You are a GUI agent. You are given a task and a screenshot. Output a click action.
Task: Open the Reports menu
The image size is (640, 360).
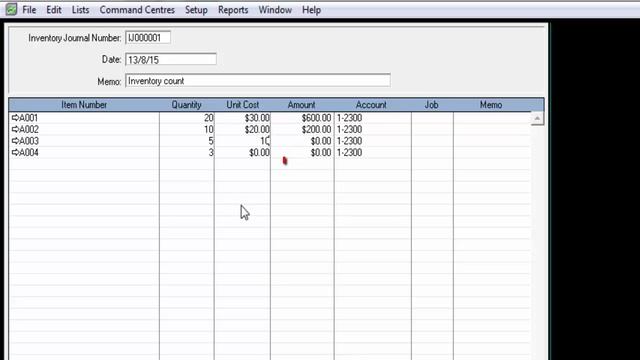point(233,10)
